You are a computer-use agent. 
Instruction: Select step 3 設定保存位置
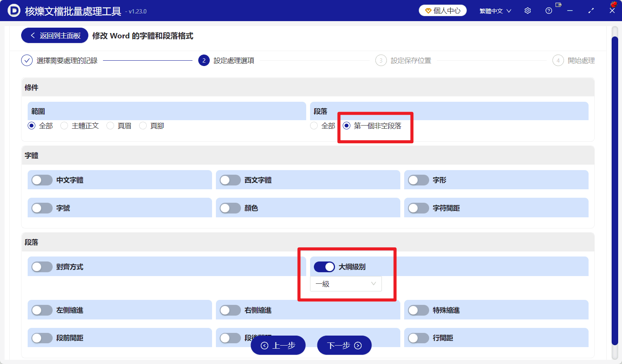click(x=403, y=61)
